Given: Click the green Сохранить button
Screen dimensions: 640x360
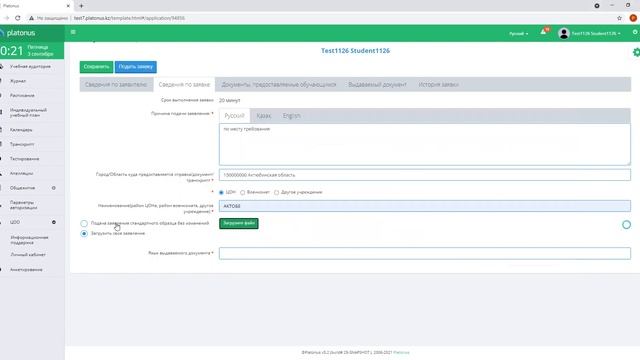Looking at the screenshot, I should coord(96,67).
